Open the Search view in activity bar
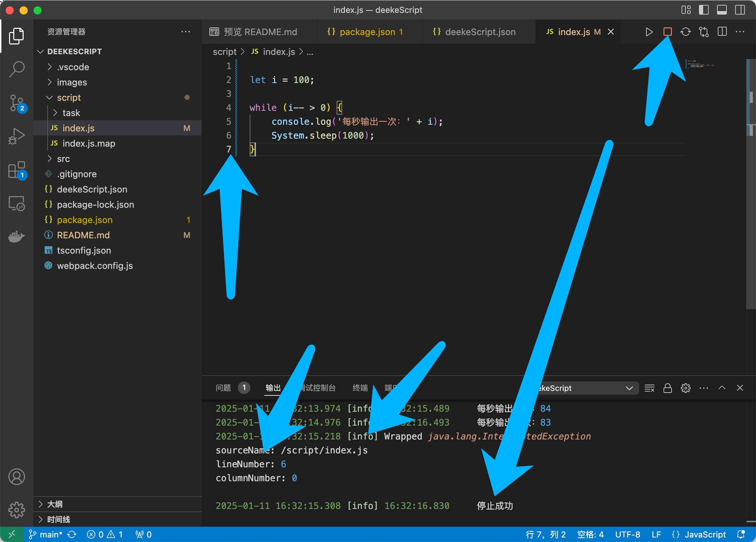This screenshot has height=542, width=756. [16, 69]
